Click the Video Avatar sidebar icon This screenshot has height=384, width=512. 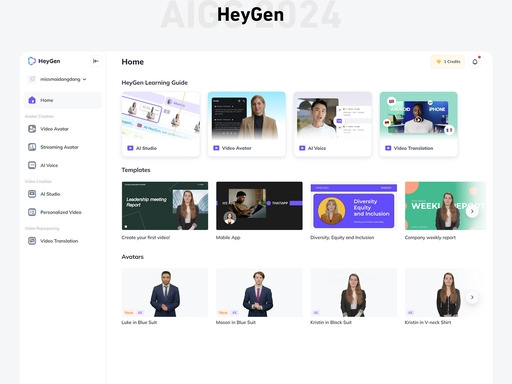pyautogui.click(x=32, y=129)
